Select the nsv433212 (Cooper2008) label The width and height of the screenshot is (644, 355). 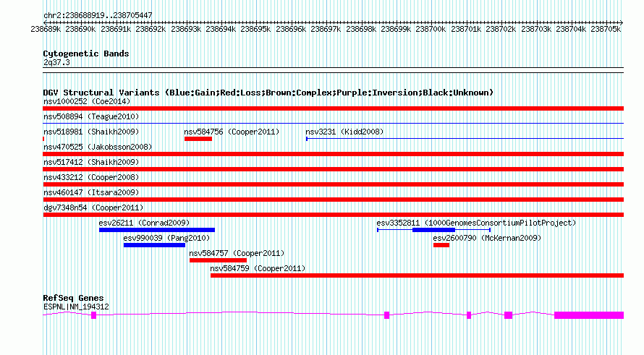91,177
